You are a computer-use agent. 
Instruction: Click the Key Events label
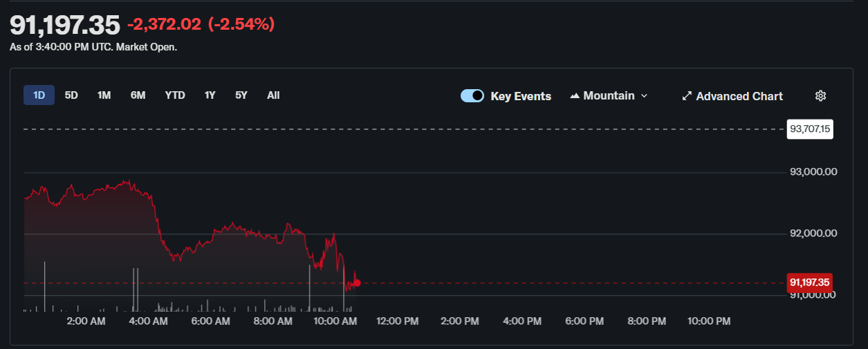coord(521,96)
